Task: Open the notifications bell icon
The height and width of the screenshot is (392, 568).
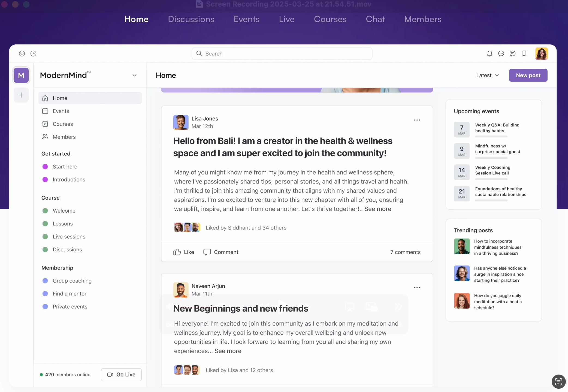Action: coord(490,54)
